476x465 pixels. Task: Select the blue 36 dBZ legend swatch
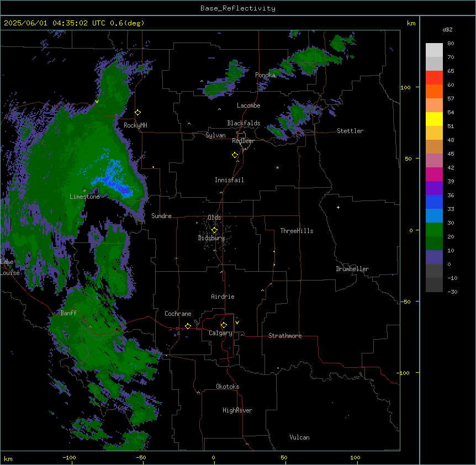[434, 202]
